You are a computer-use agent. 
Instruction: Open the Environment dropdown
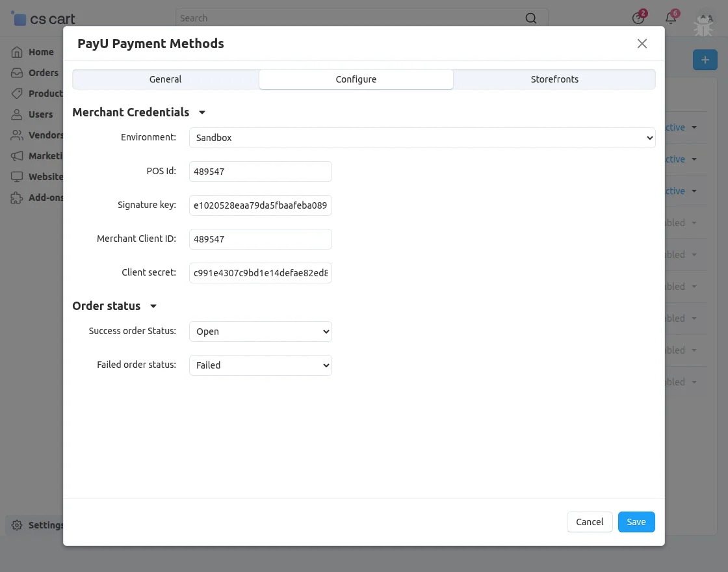point(422,138)
